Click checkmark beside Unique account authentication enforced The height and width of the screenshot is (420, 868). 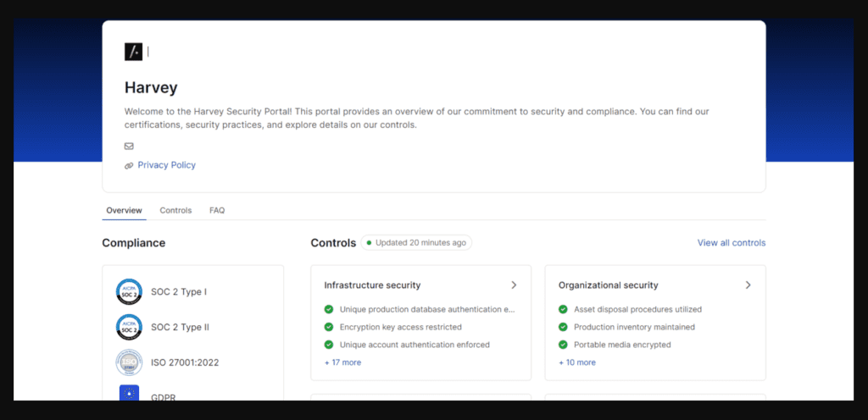tap(329, 345)
